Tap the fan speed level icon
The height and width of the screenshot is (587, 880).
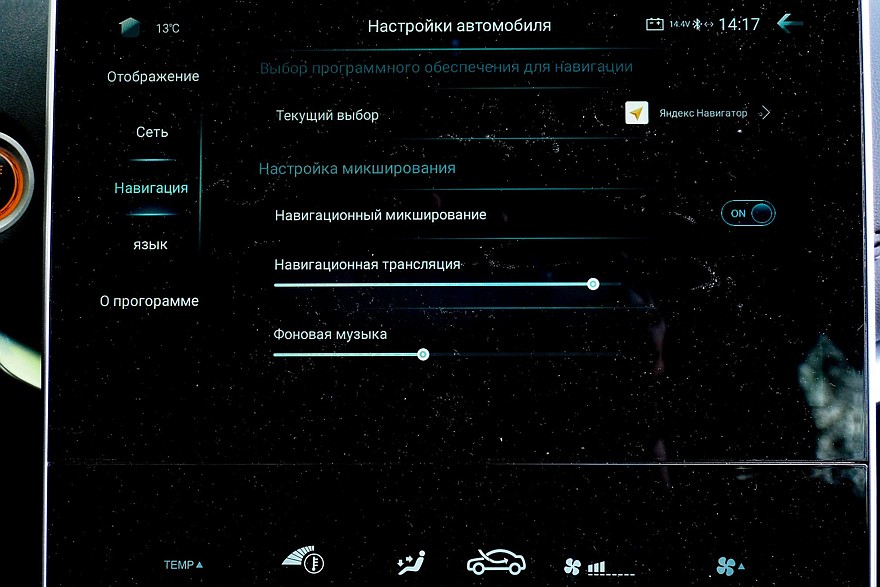[599, 567]
